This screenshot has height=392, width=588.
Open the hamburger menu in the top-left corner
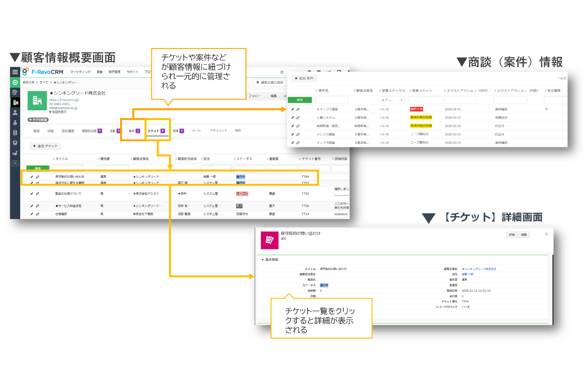click(x=14, y=72)
